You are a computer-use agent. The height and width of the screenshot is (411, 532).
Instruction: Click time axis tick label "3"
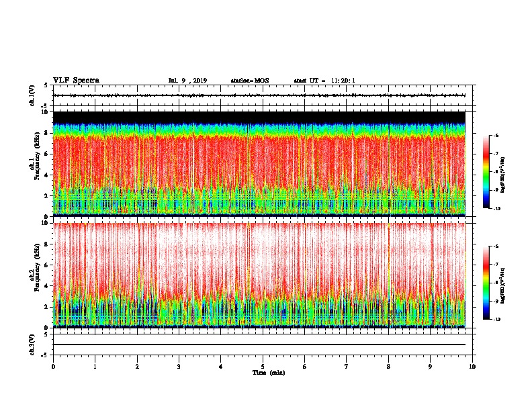[x=179, y=367]
